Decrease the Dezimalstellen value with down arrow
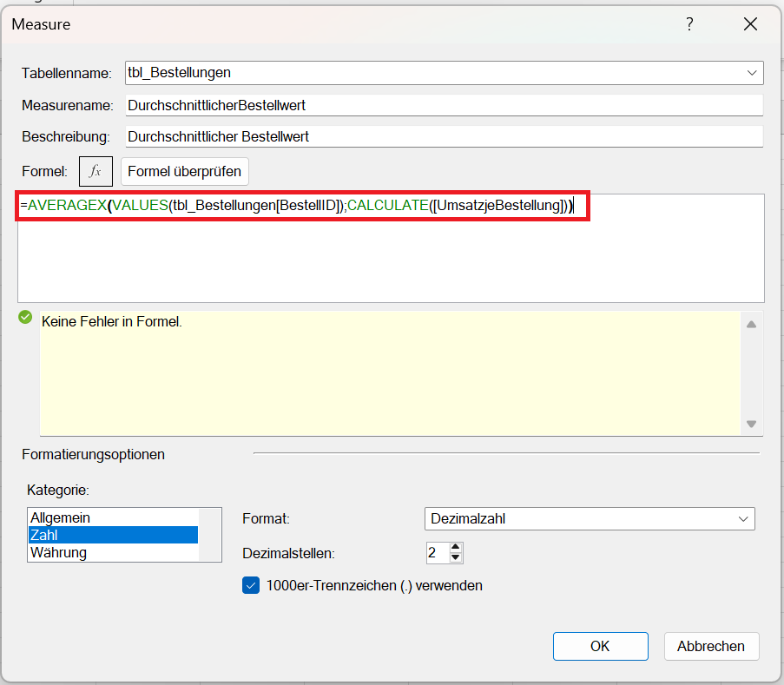 point(457,557)
